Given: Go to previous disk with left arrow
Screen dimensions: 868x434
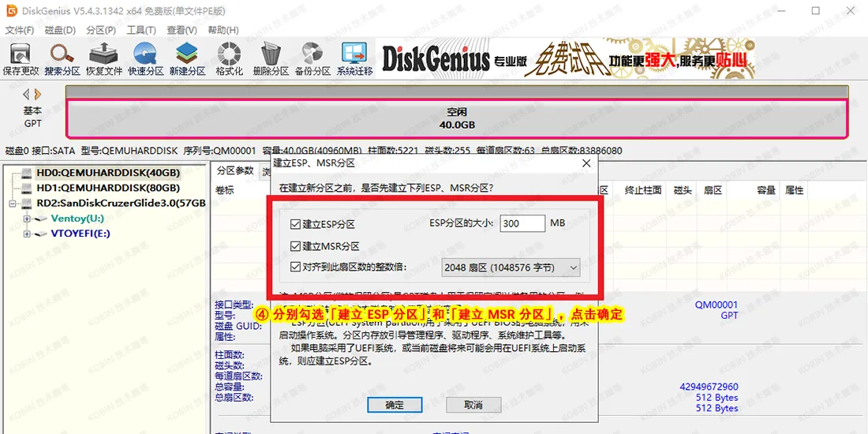Looking at the screenshot, I should click(26, 94).
